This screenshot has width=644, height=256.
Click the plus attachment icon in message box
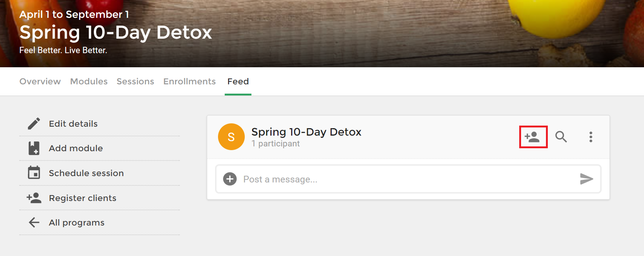tap(230, 179)
